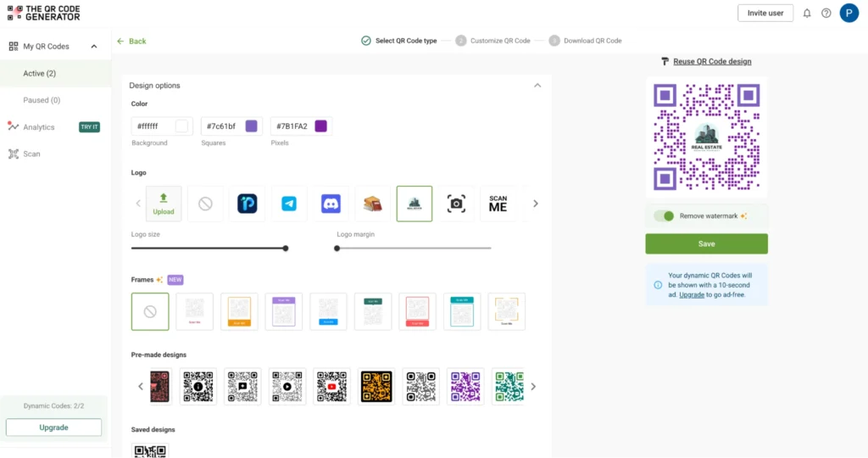Choose the info-icon pre-made QR design

point(198,387)
